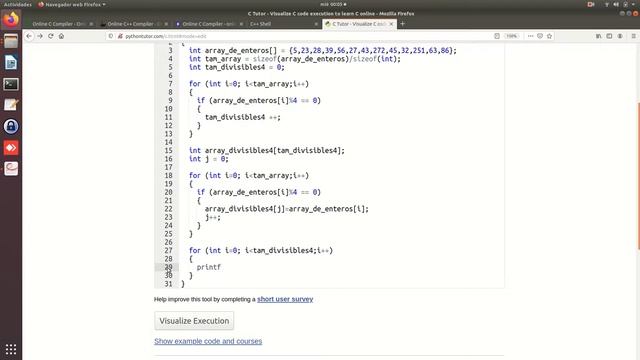640x360 pixels.
Task: Show the Firefox sidebar
Action: (609, 36)
